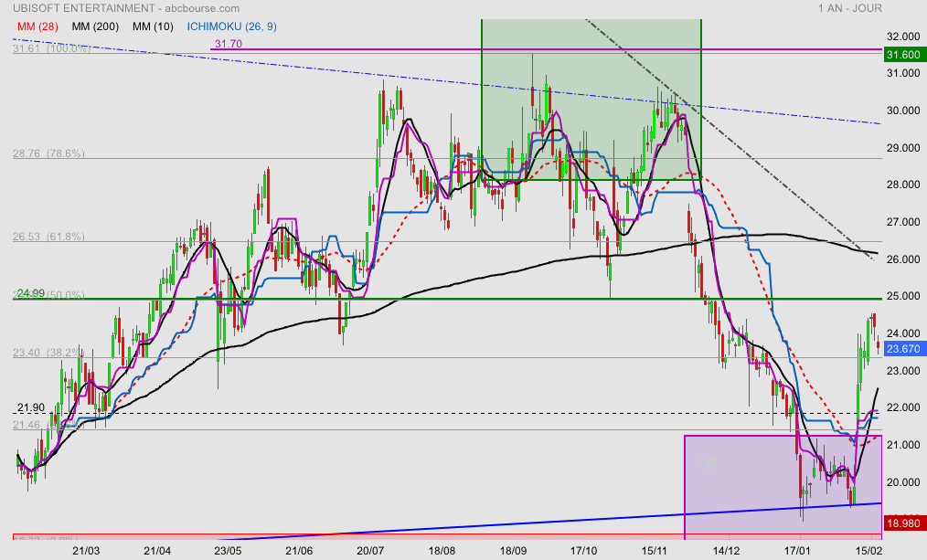Click the 21.000 price axis value
The width and height of the screenshot is (927, 560).
(x=903, y=445)
